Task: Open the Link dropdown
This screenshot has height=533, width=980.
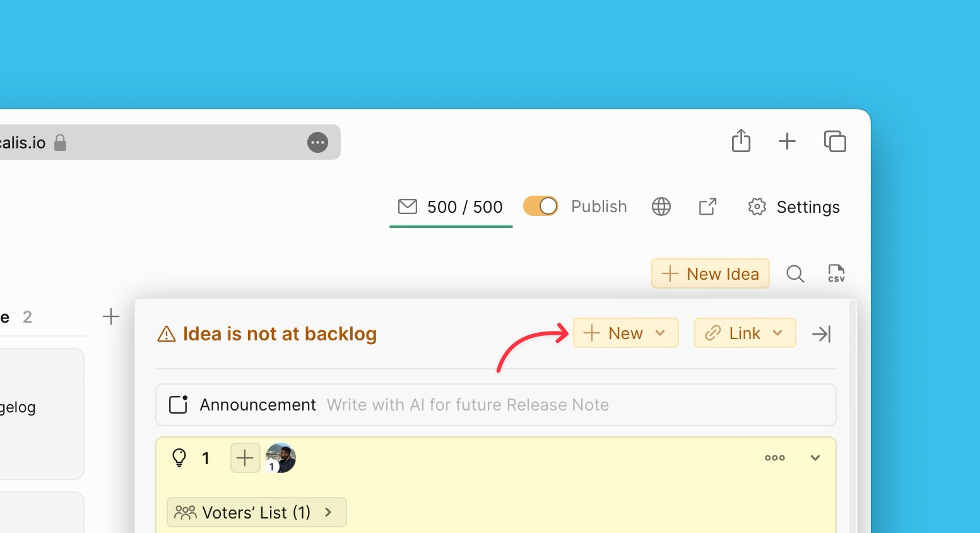Action: click(x=745, y=333)
